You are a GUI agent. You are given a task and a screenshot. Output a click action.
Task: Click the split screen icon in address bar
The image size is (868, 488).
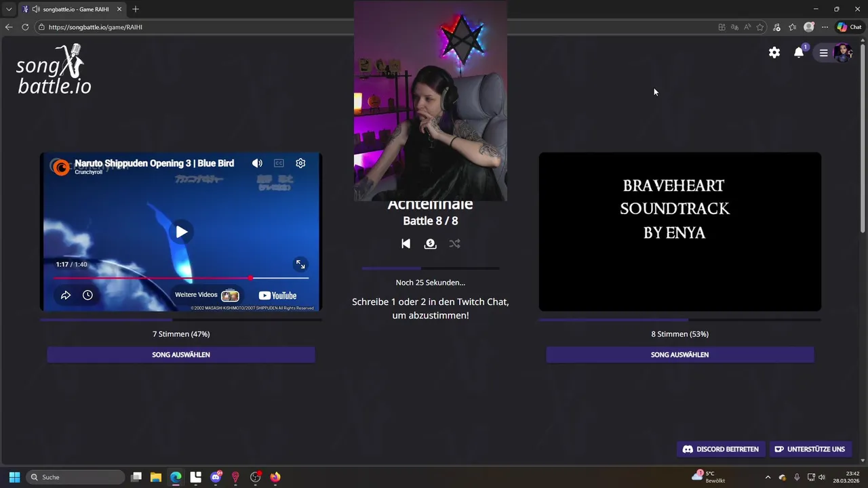click(722, 27)
